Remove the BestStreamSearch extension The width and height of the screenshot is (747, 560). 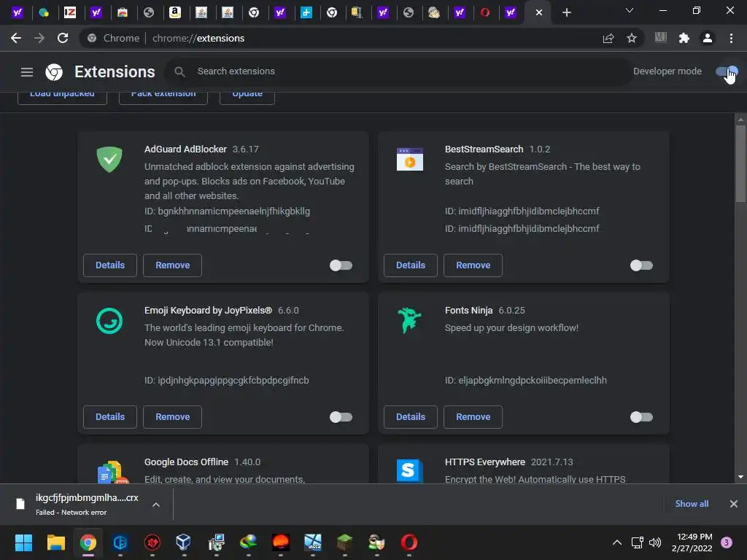[473, 265]
